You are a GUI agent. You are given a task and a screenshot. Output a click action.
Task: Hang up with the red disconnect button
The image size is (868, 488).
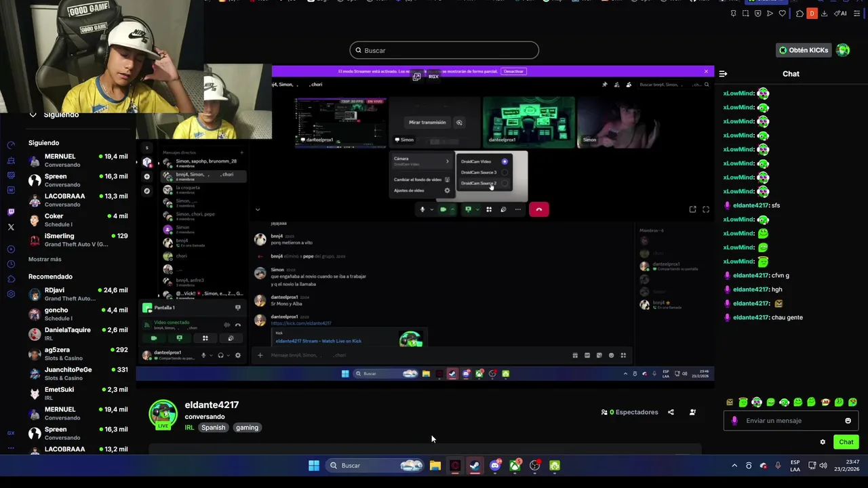coord(539,209)
